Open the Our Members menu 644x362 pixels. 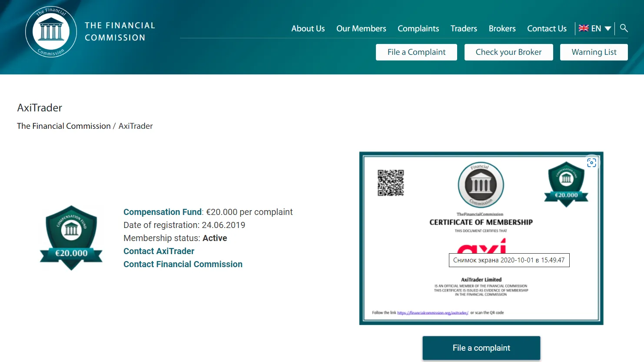(361, 29)
